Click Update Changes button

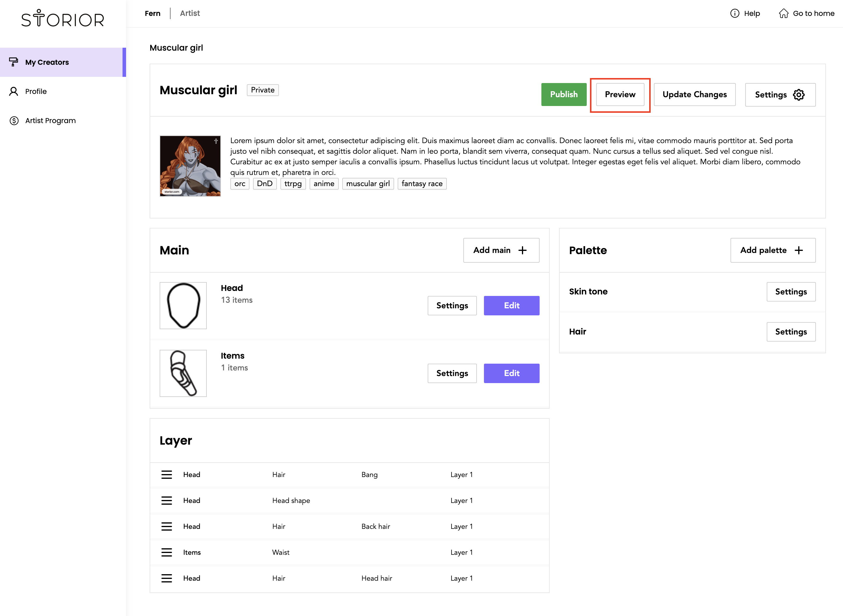[694, 95]
